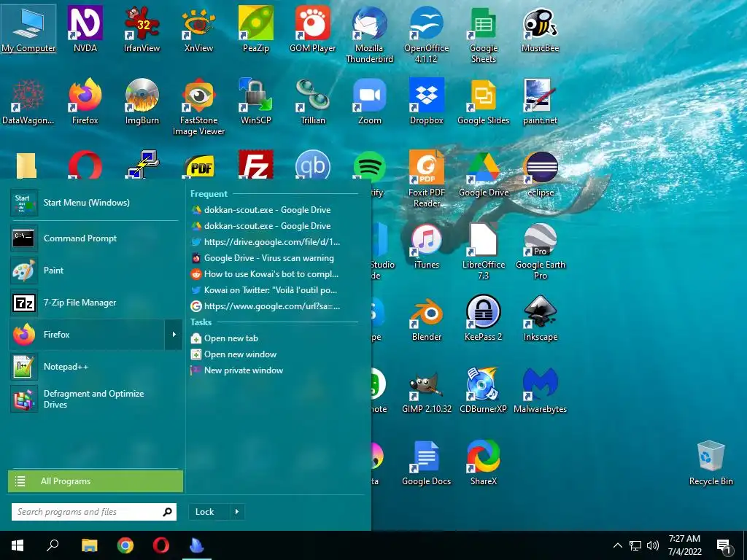The image size is (747, 560).
Task: Open the Google Drive desktop icon
Action: click(484, 174)
